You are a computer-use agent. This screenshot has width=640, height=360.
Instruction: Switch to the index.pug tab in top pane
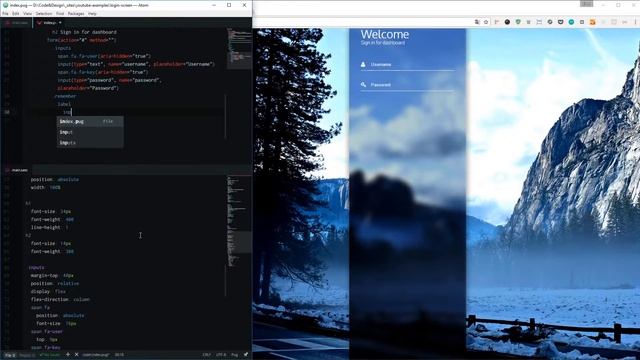click(49, 23)
